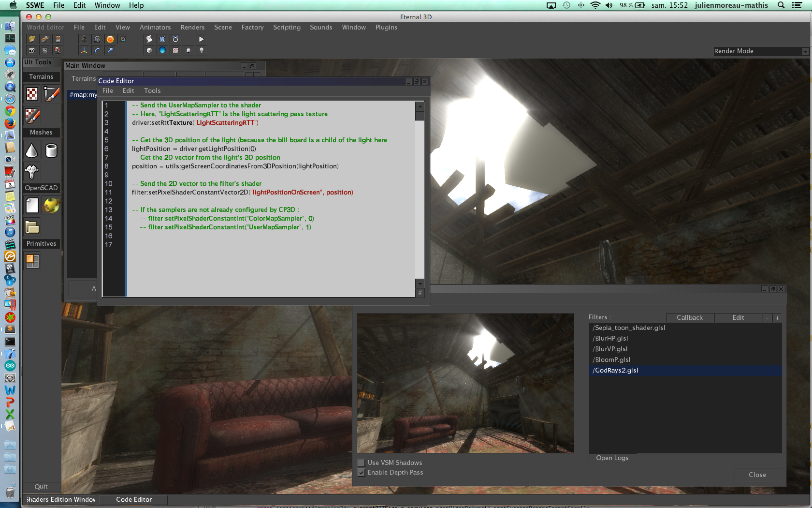
Task: Add a cylinder mesh from Ult Tools
Action: [x=51, y=150]
